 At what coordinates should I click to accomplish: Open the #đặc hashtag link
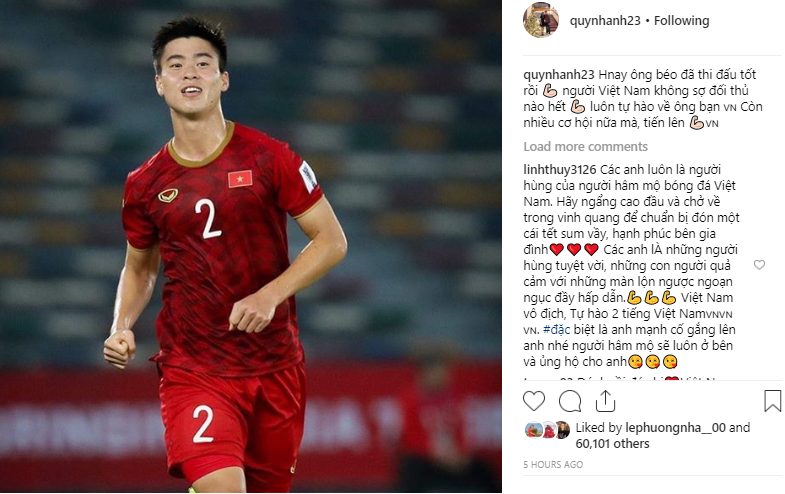tap(556, 330)
